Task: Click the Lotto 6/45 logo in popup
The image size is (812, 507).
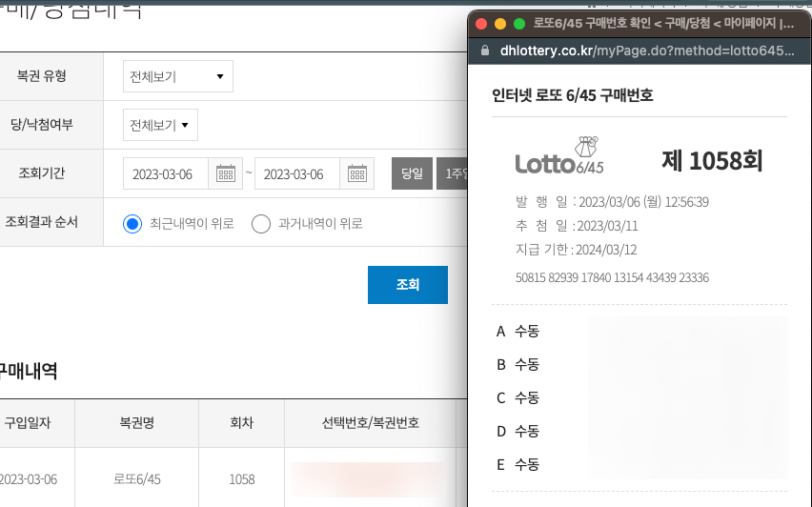Action: (x=559, y=155)
